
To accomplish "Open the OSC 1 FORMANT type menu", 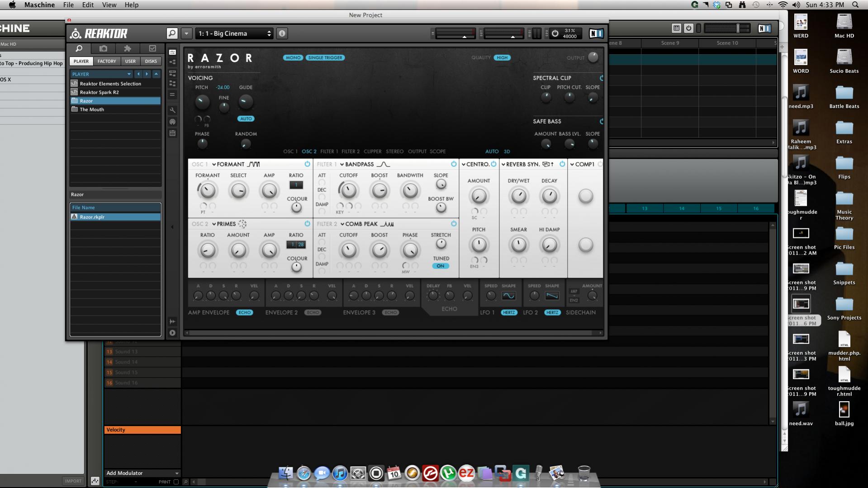I will point(235,164).
